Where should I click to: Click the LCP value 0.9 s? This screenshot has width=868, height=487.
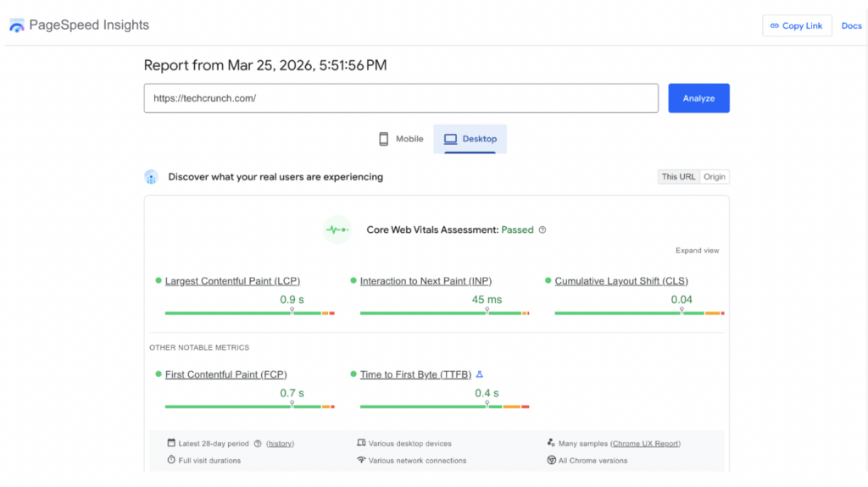tap(292, 299)
